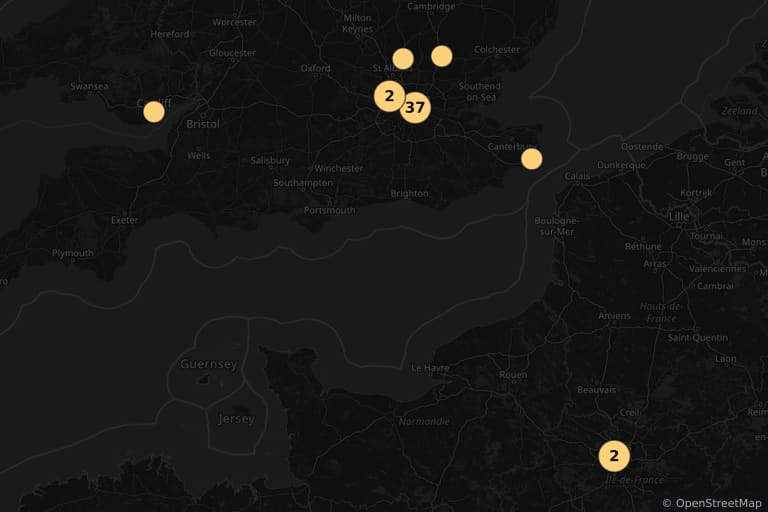The width and height of the screenshot is (768, 512).
Task: Click the Dunkerque label
Action: [x=621, y=165]
